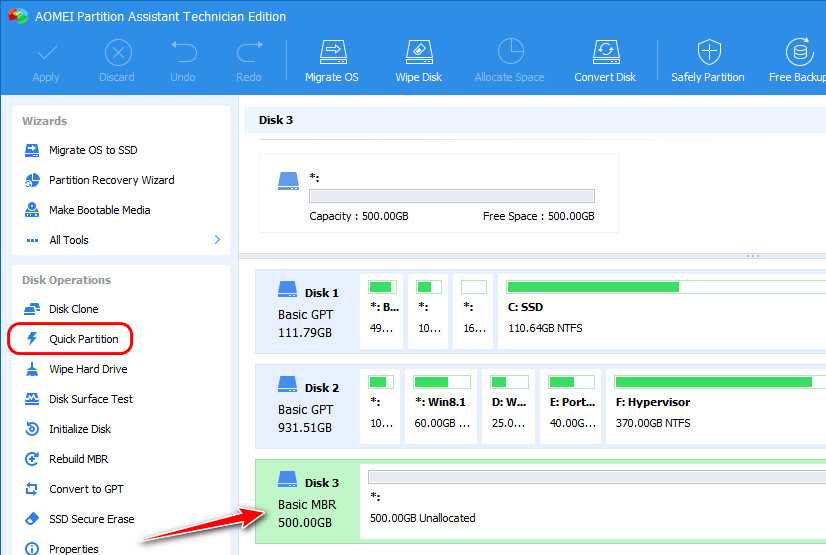This screenshot has height=555, width=826.
Task: Expand the All Tools chevron
Action: tap(217, 240)
